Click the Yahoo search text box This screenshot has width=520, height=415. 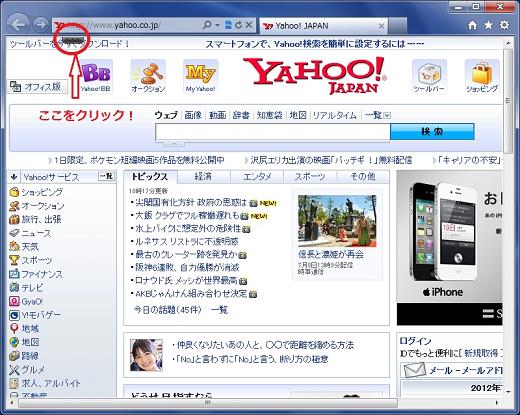(273, 132)
